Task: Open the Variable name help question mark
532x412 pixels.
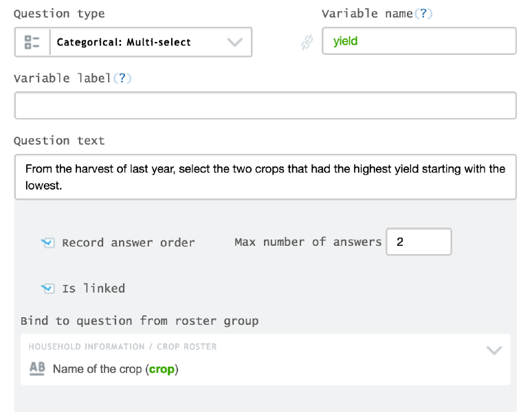Action: pyautogui.click(x=425, y=14)
